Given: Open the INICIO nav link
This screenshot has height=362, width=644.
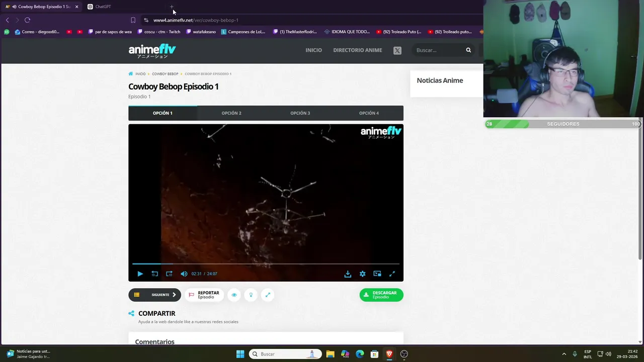Looking at the screenshot, I should [x=313, y=50].
